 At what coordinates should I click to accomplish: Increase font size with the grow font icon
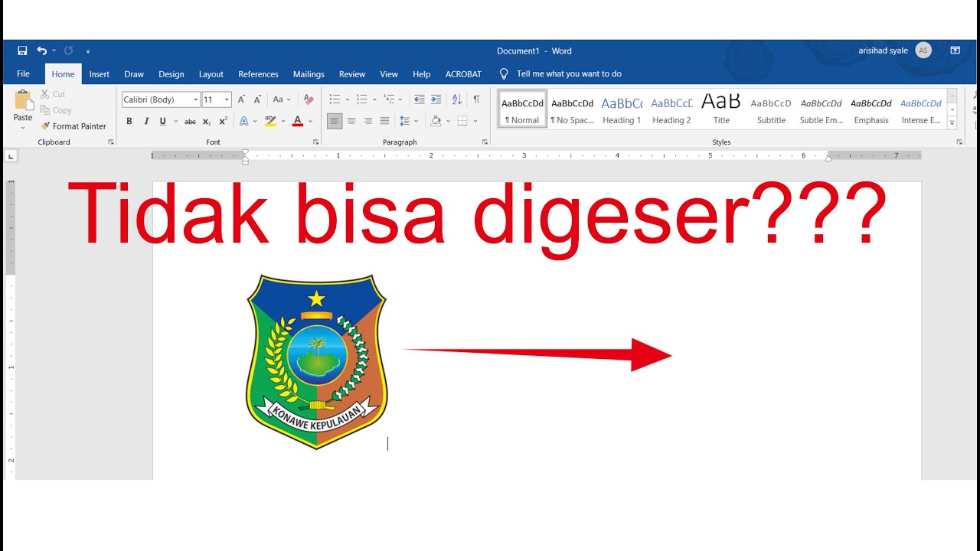point(241,99)
